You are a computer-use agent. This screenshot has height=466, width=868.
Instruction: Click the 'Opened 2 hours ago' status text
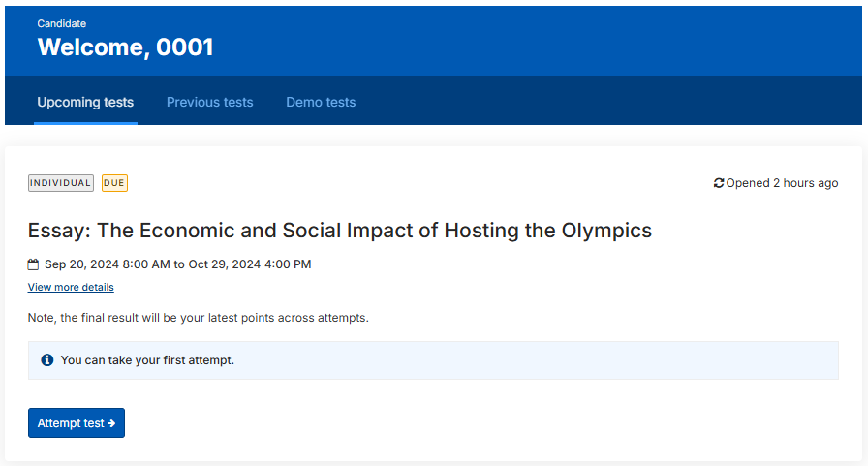782,183
